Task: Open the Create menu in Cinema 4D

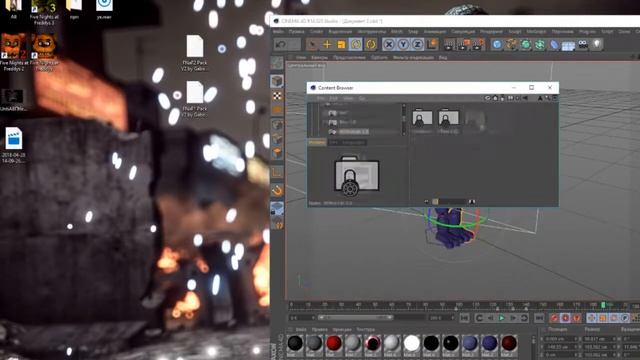Action: coord(316,31)
